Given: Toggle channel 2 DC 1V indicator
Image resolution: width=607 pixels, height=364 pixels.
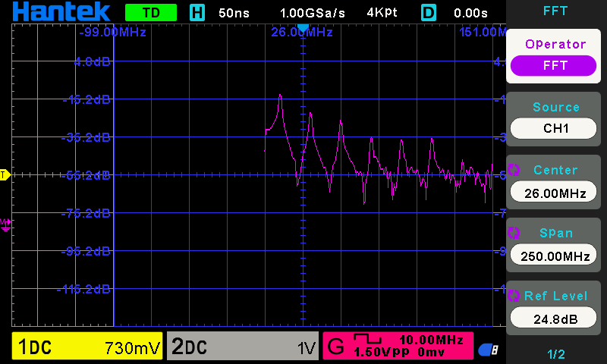Looking at the screenshot, I should coord(243,347).
